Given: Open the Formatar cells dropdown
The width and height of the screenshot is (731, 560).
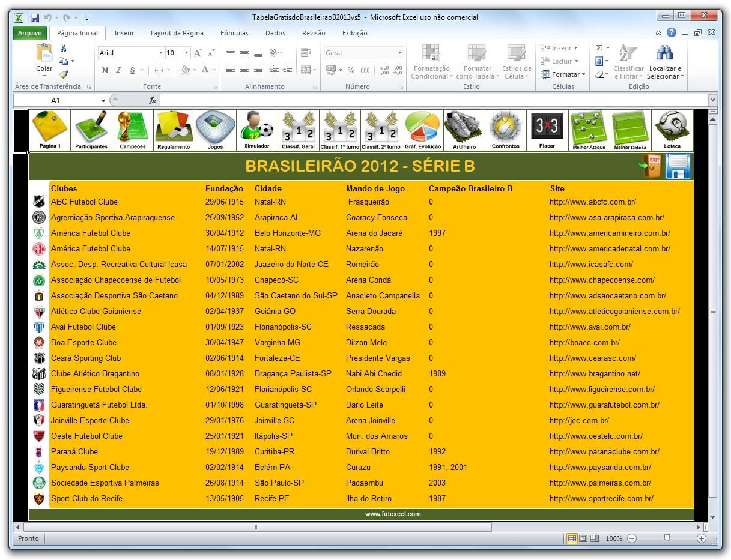Looking at the screenshot, I should pyautogui.click(x=563, y=74).
